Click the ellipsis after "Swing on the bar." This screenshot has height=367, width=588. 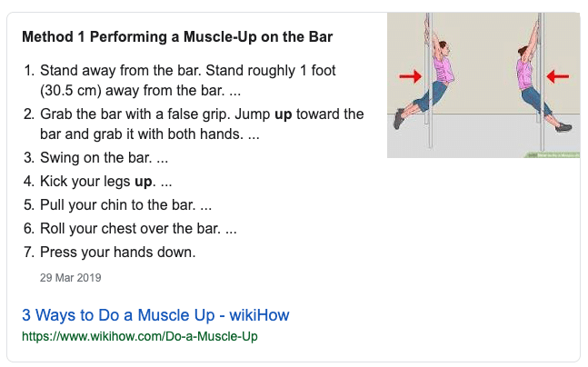pos(161,158)
